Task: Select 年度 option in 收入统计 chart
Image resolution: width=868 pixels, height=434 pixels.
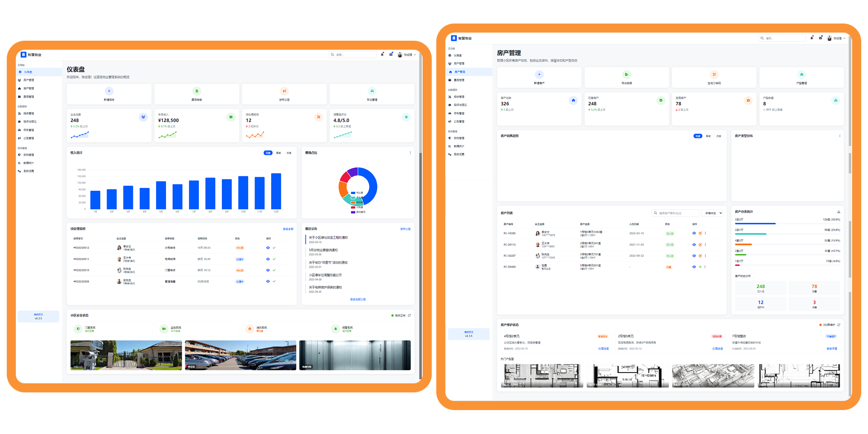Action: 289,153
